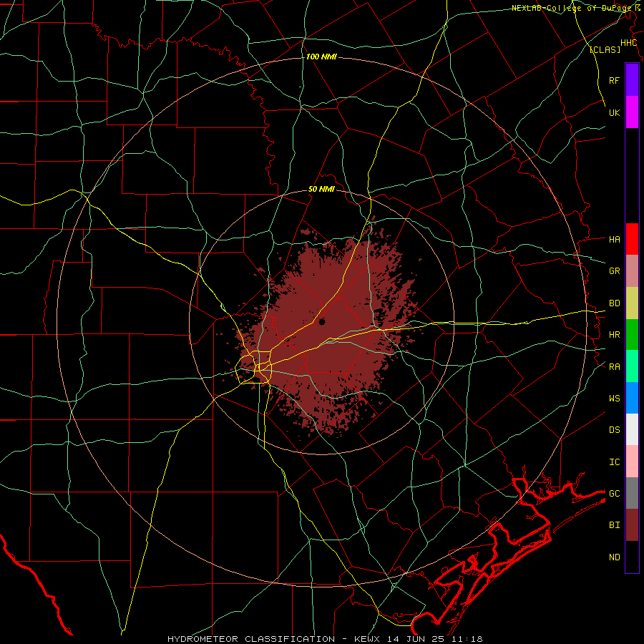The image size is (644, 644).
Task: Click the HA red legend swatch
Action: pyautogui.click(x=632, y=239)
